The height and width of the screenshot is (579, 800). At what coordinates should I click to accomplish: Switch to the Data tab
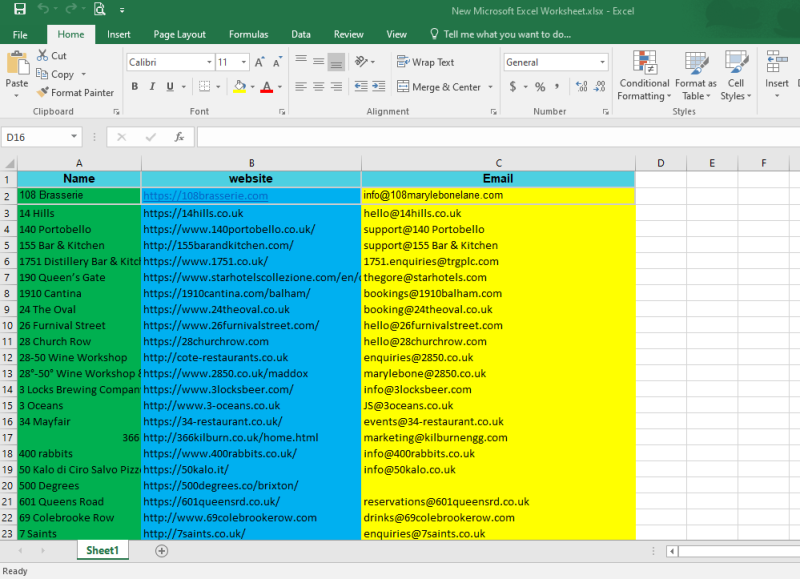[301, 34]
